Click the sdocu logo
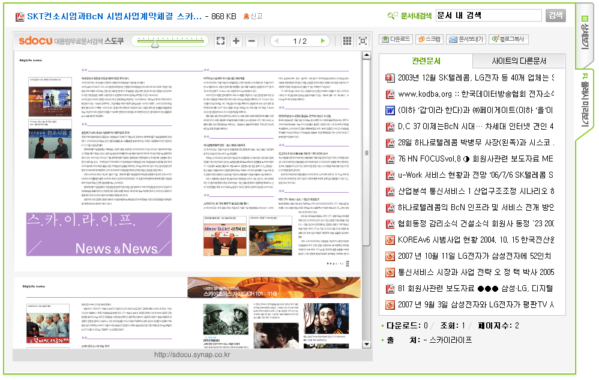 pyautogui.click(x=36, y=40)
